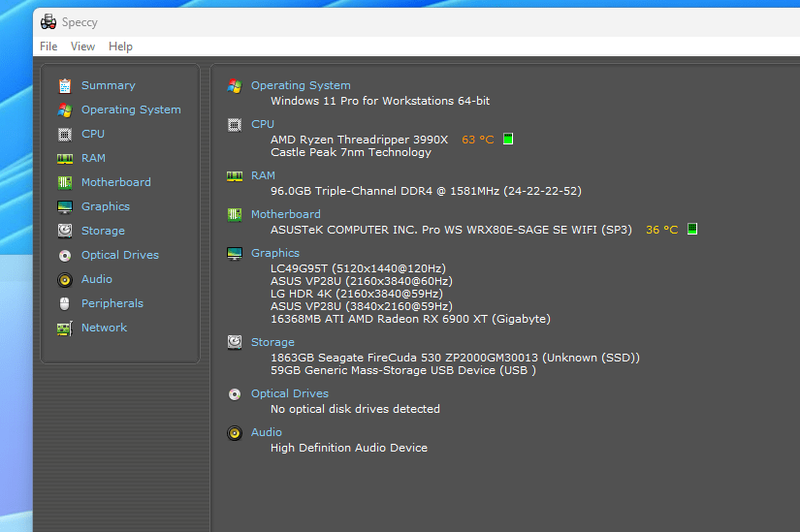The width and height of the screenshot is (800, 532).
Task: Click AMD Ryzen Threadripper 3990X text
Action: coord(359,140)
